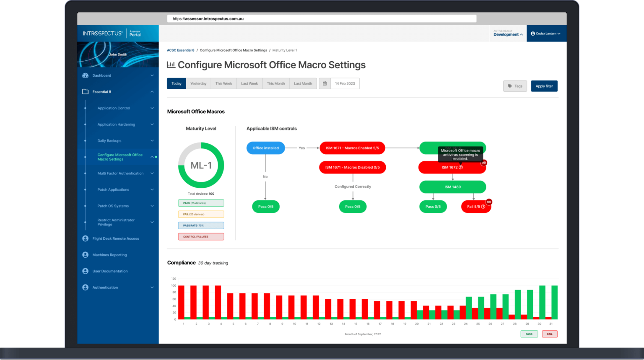
Task: Click the green status dot on Configure Microsoft Office Macro Settings
Action: pyautogui.click(x=156, y=157)
